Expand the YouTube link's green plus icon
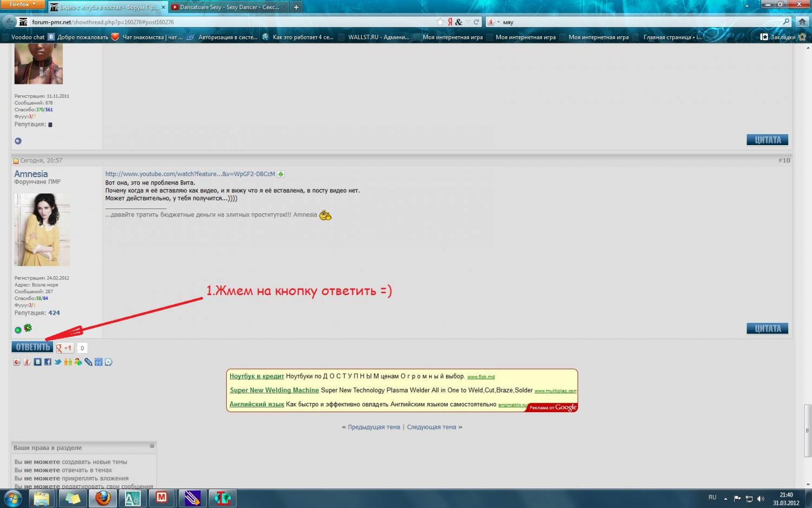812x508 pixels. pos(280,174)
